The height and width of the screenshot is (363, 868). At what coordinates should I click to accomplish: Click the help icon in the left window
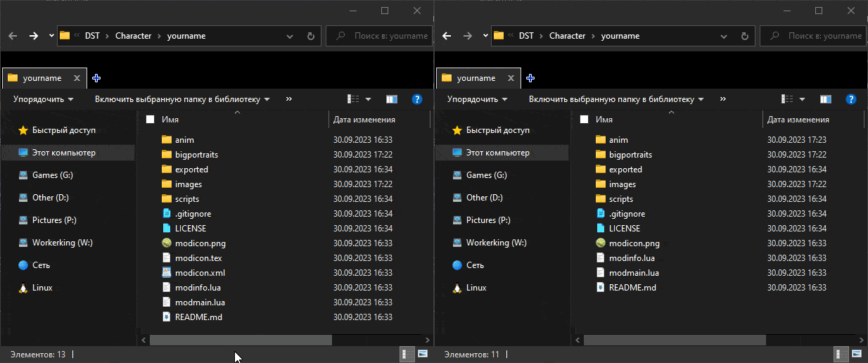416,100
